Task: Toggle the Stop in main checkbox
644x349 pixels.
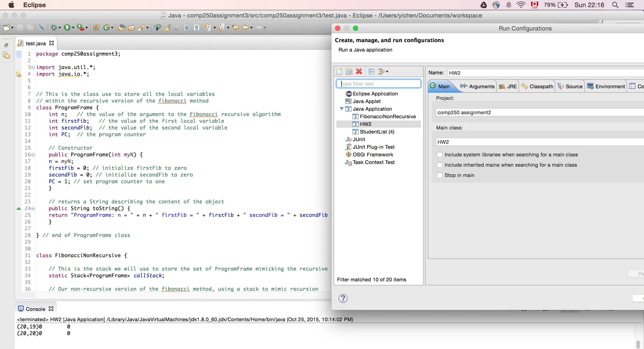Action: (x=440, y=175)
